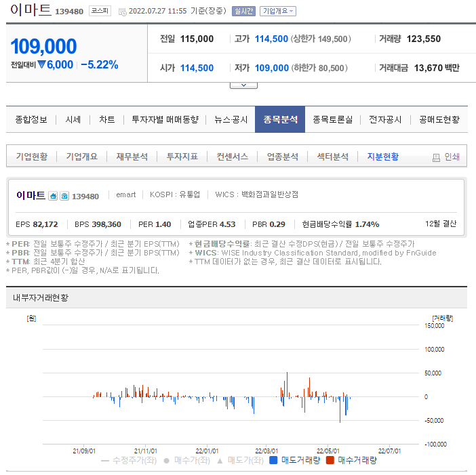The height and width of the screenshot is (475, 476).
Task: Open the 뉴스·공시 tab
Action: point(231,119)
